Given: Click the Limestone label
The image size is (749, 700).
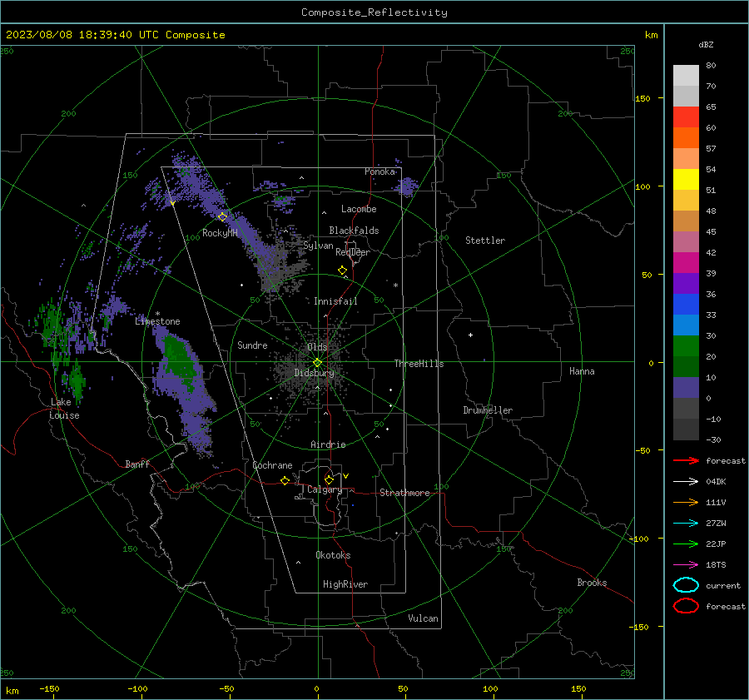Looking at the screenshot, I should coord(157,321).
